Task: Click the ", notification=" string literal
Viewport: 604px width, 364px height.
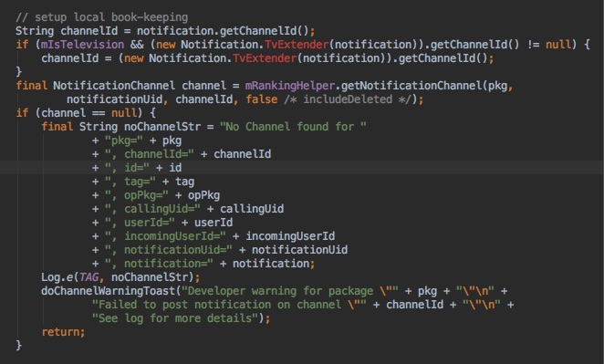Action: (x=159, y=264)
